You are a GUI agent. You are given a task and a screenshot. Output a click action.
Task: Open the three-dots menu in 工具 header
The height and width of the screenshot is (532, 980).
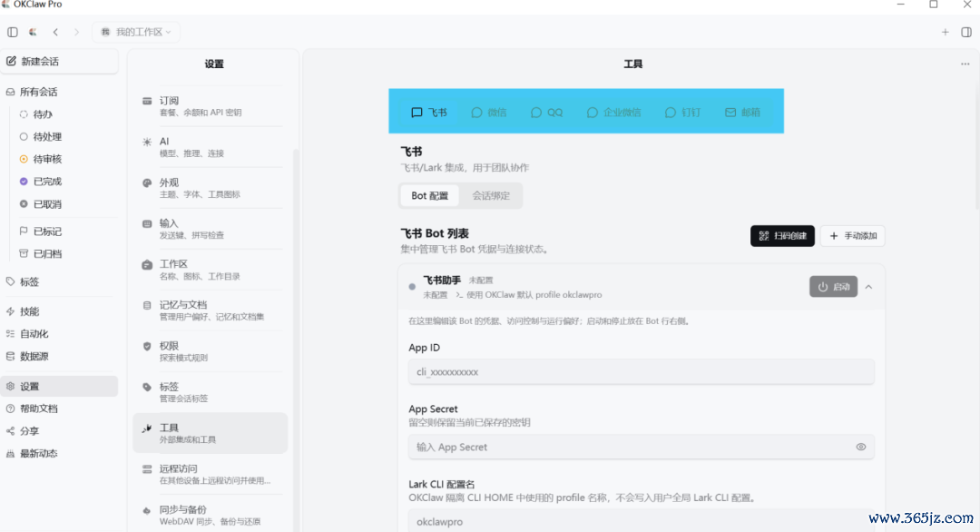tap(965, 64)
